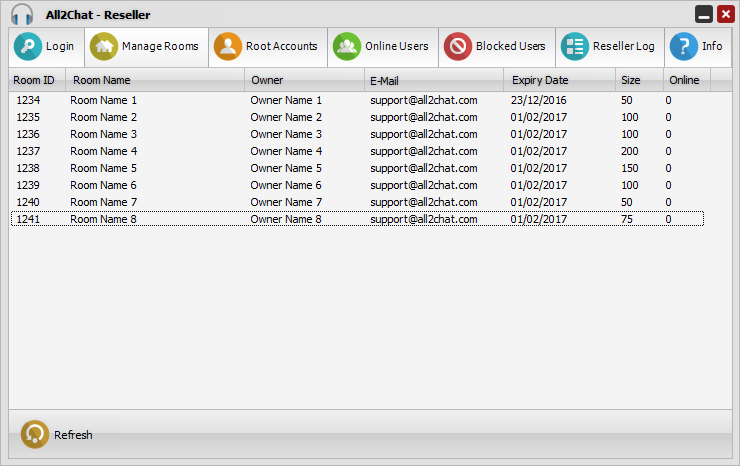Click the red prohibited icon for Blocked Users
The image size is (740, 466).
[x=458, y=47]
